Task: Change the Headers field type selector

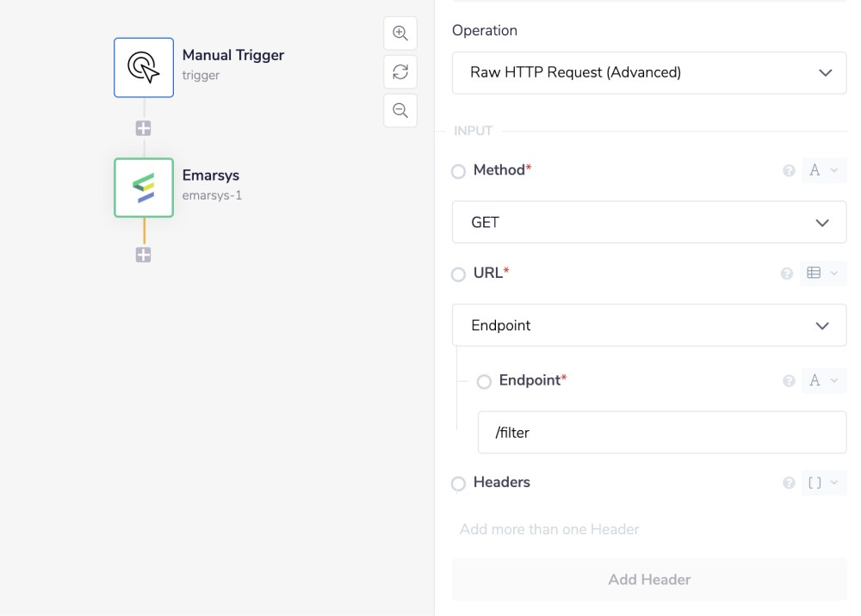Action: 822,484
